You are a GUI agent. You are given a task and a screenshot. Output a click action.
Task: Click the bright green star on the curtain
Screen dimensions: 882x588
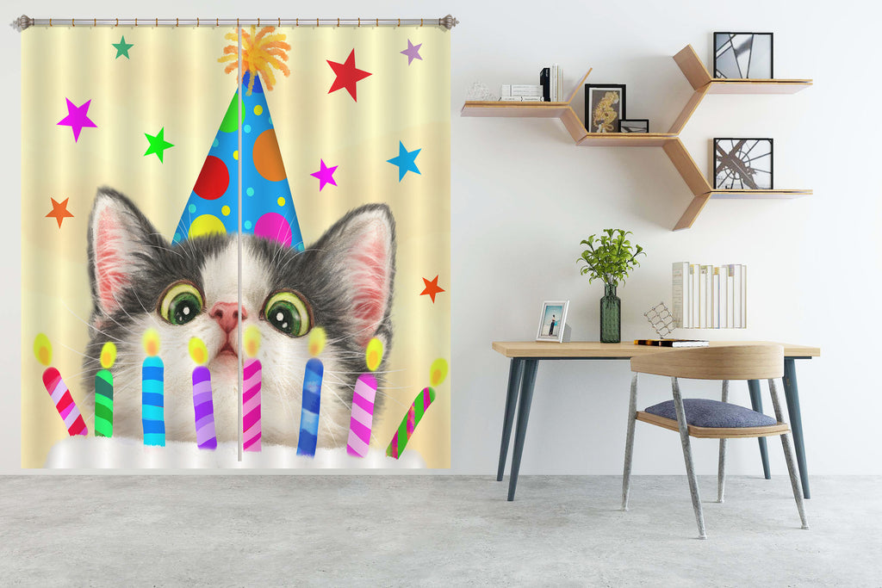[158, 145]
